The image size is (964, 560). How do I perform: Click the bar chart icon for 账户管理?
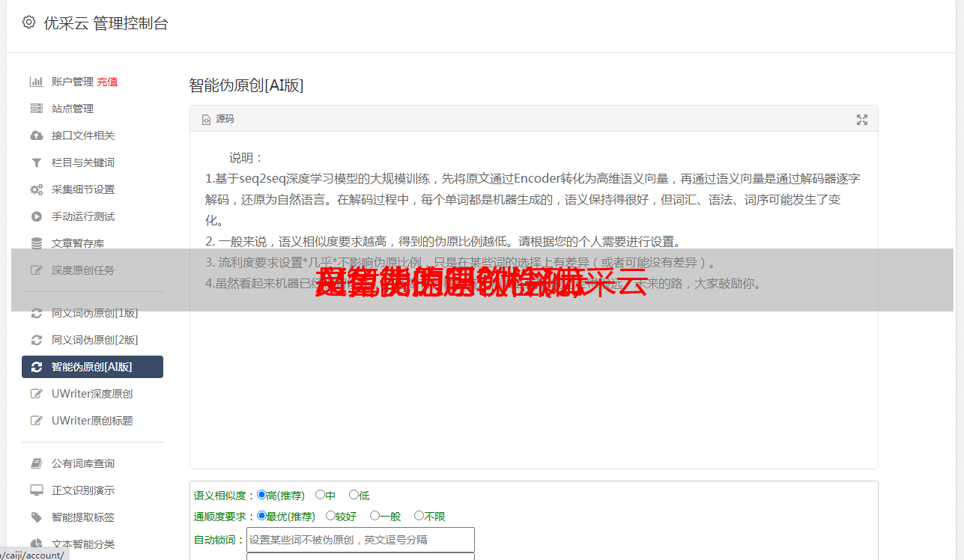[x=36, y=82]
